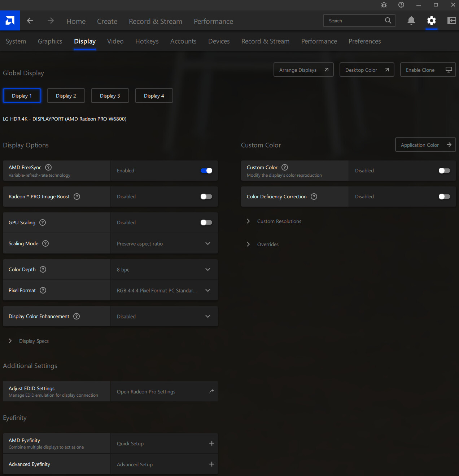Click the plus icon for Quick Setup
Screen dimensions: 459x476
[212, 443]
